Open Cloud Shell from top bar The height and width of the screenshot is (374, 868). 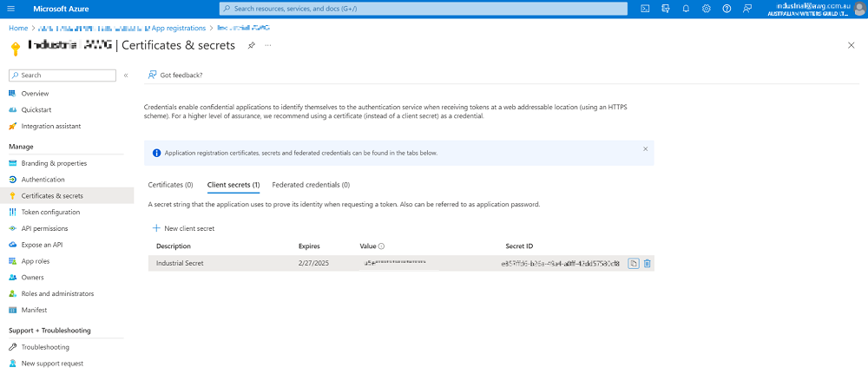(645, 9)
